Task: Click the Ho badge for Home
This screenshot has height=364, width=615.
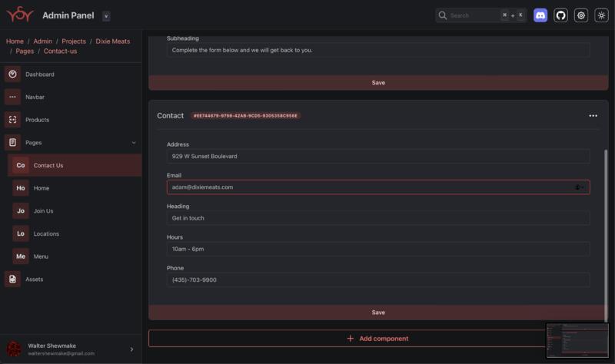Action: pyautogui.click(x=21, y=188)
